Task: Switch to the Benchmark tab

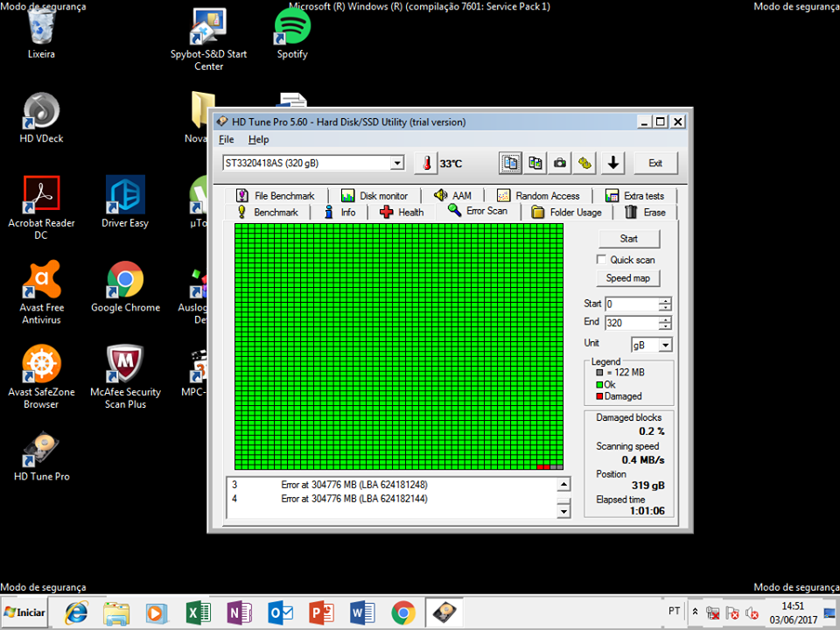Action: [268, 212]
